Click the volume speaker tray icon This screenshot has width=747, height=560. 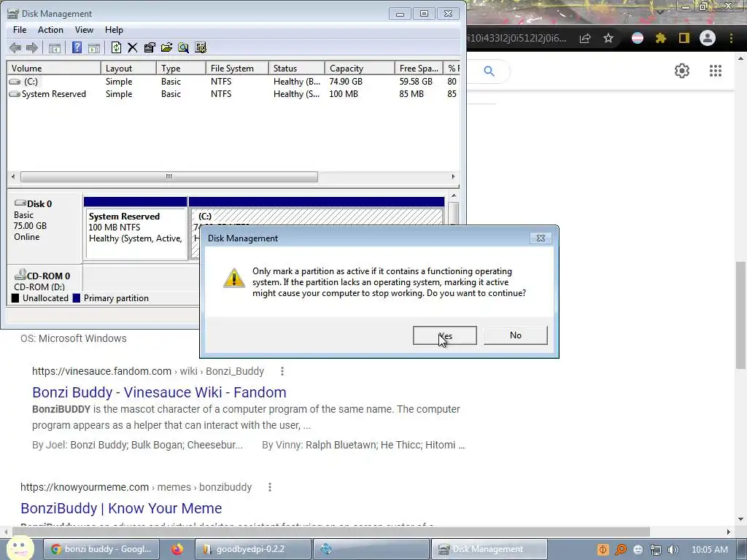pyautogui.click(x=673, y=550)
